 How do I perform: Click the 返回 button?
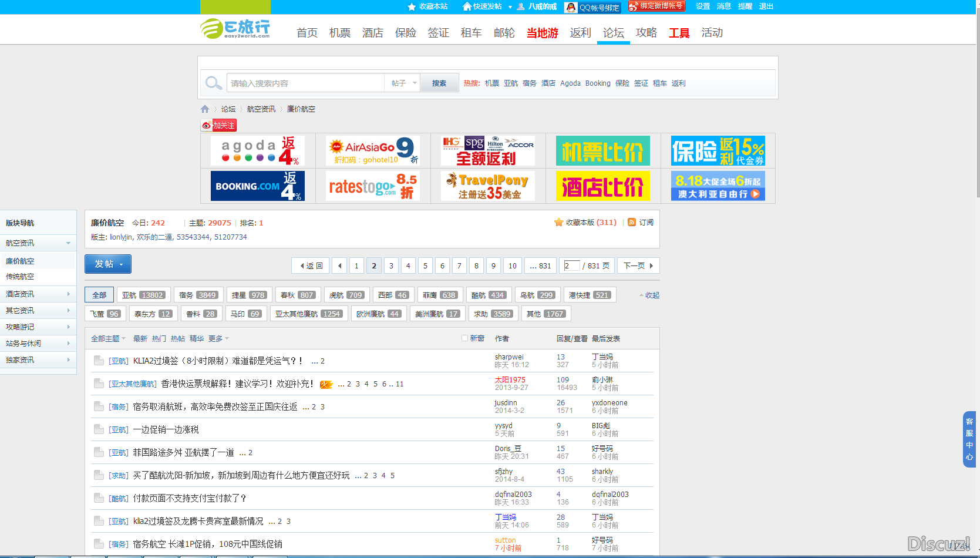(x=311, y=265)
